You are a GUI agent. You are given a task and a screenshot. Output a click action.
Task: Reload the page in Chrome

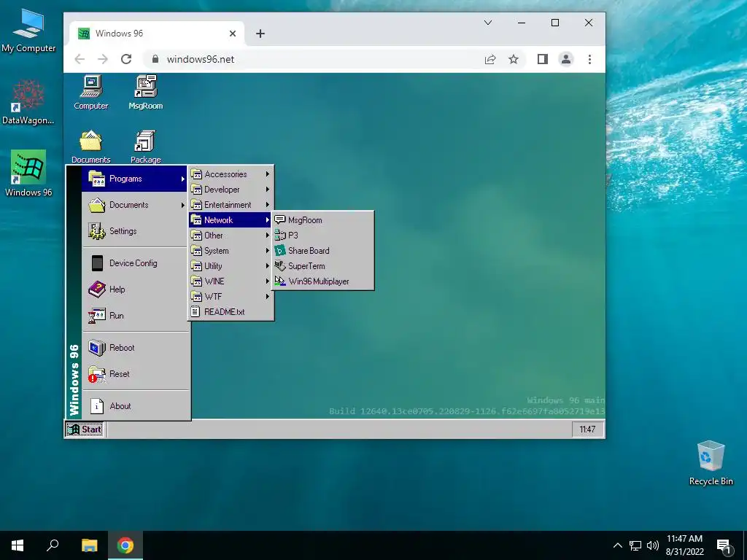(126, 59)
